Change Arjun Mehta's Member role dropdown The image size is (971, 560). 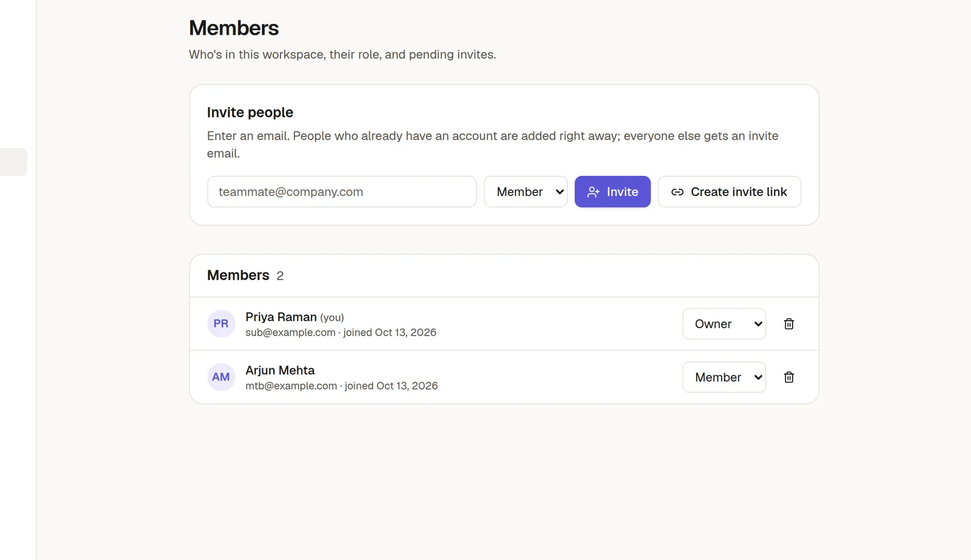click(724, 377)
